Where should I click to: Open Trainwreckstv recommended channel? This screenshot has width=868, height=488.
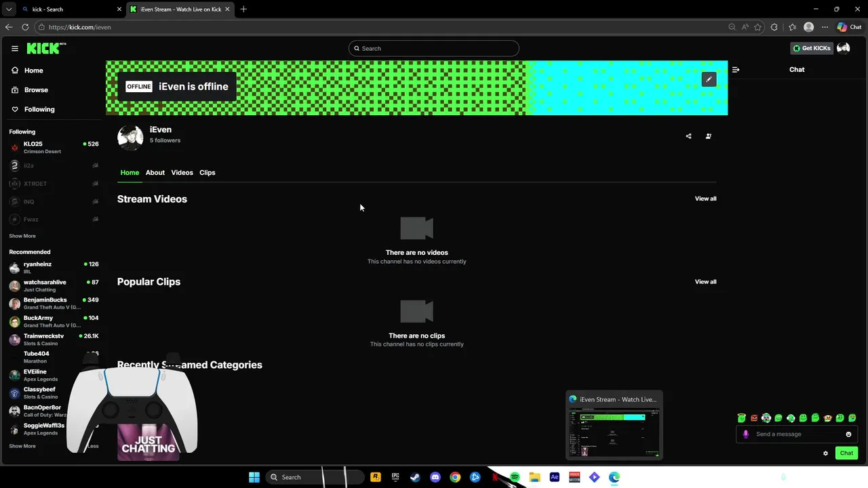54,339
